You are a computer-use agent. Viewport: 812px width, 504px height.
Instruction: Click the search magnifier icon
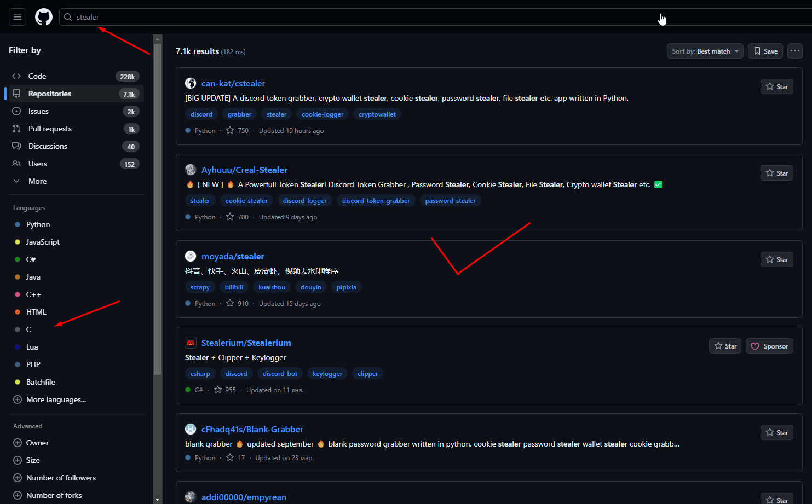click(67, 16)
